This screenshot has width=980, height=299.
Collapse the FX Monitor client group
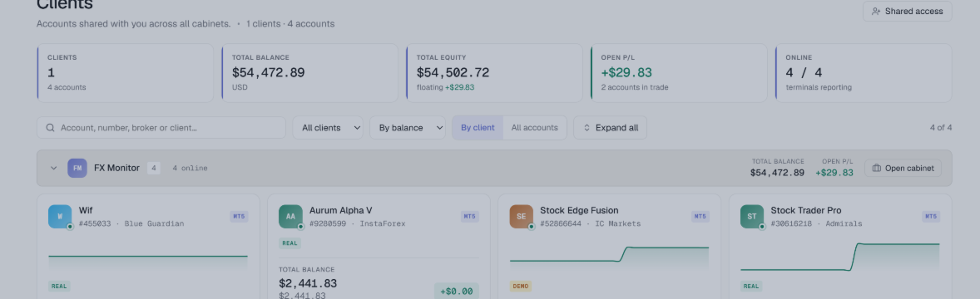point(54,168)
